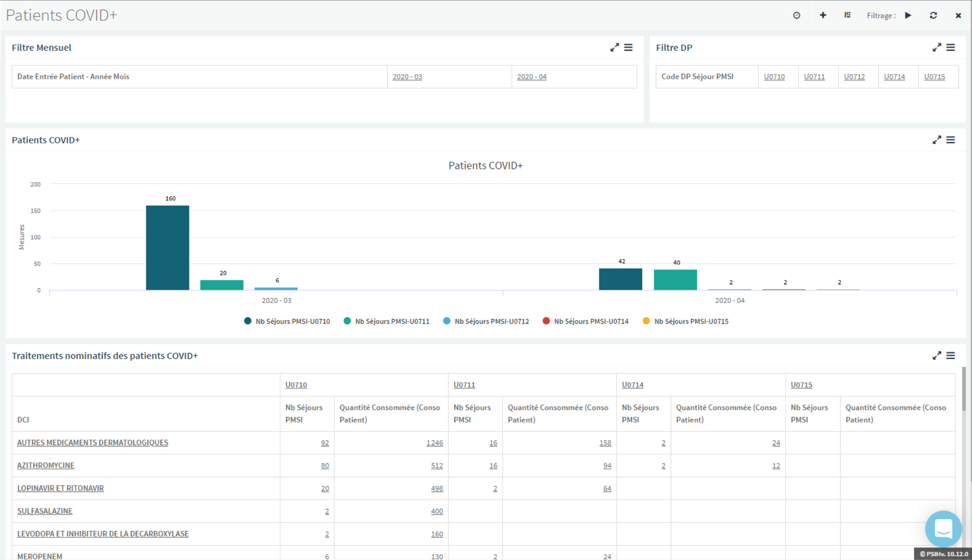Open the Filtre DP hamburger menu
The width and height of the screenshot is (972, 560).
950,48
